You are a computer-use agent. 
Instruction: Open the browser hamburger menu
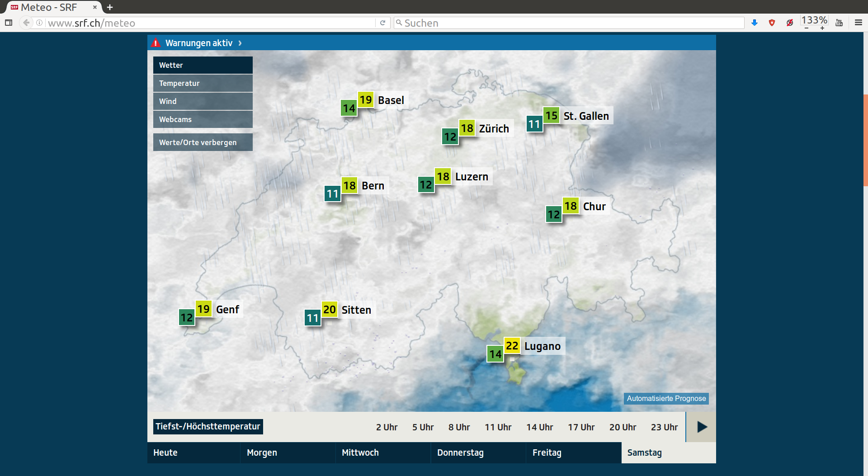pos(859,23)
